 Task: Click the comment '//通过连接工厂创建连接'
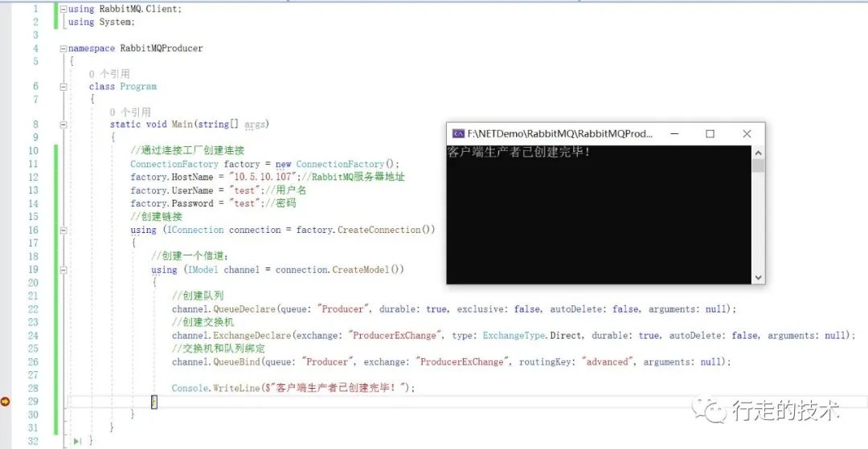pyautogui.click(x=187, y=150)
